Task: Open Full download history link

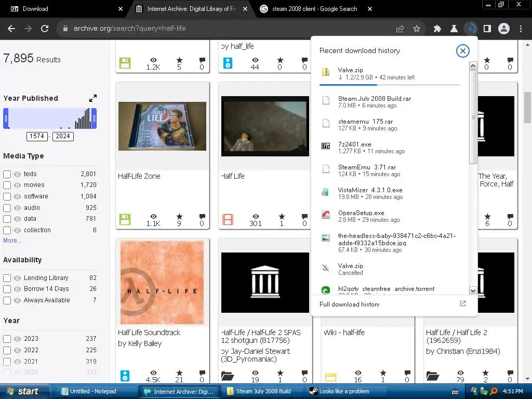Action: tap(350, 304)
